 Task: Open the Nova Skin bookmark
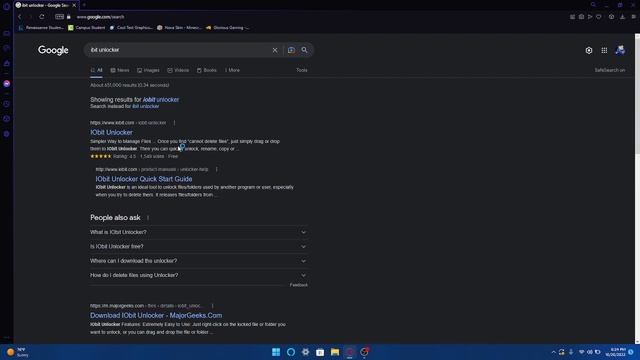pos(179,28)
